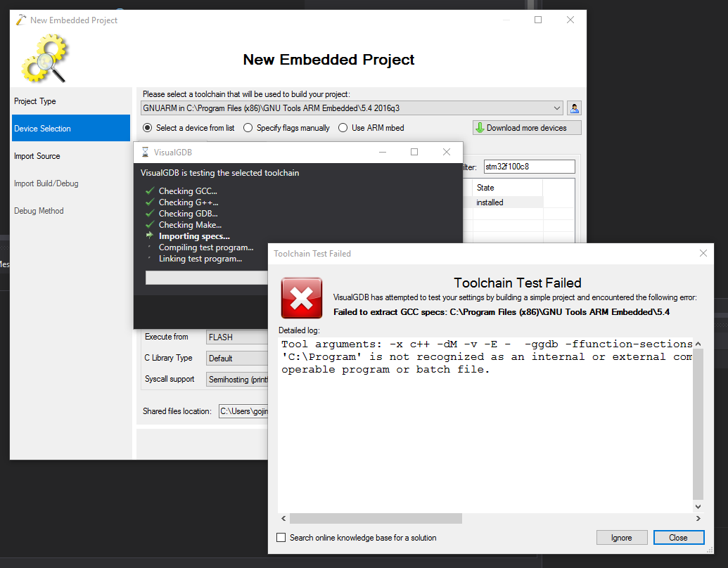Click 'Checking GDB...' step text

tap(188, 214)
